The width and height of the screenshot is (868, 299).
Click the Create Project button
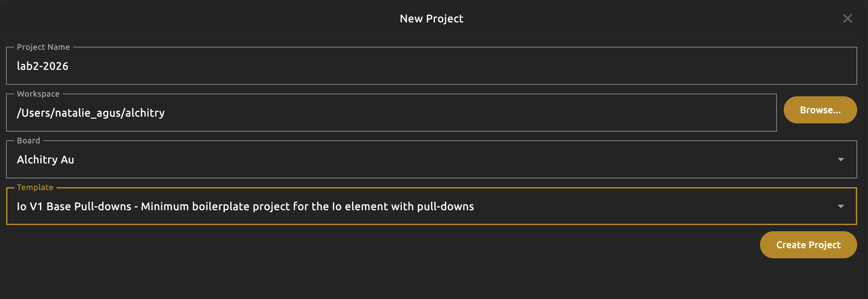tap(808, 245)
